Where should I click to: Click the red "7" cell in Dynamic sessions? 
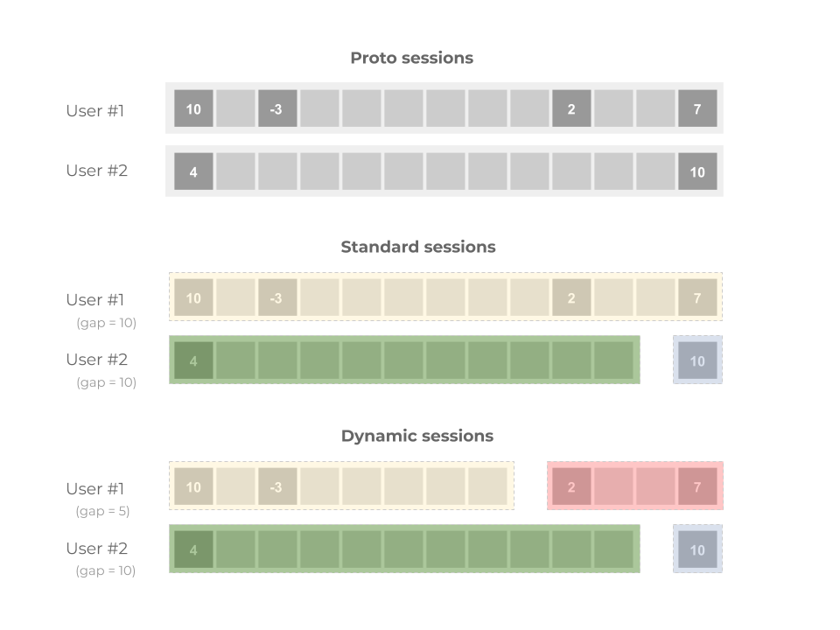pyautogui.click(x=697, y=487)
